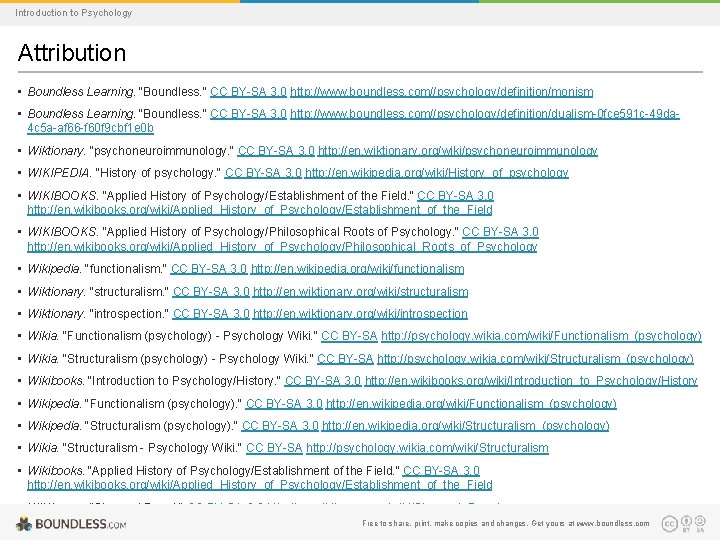Click CC BY-SA 3.0 after "psychoneuroimmunology."
Viewport: 720px width, 540px height.
[x=276, y=151]
